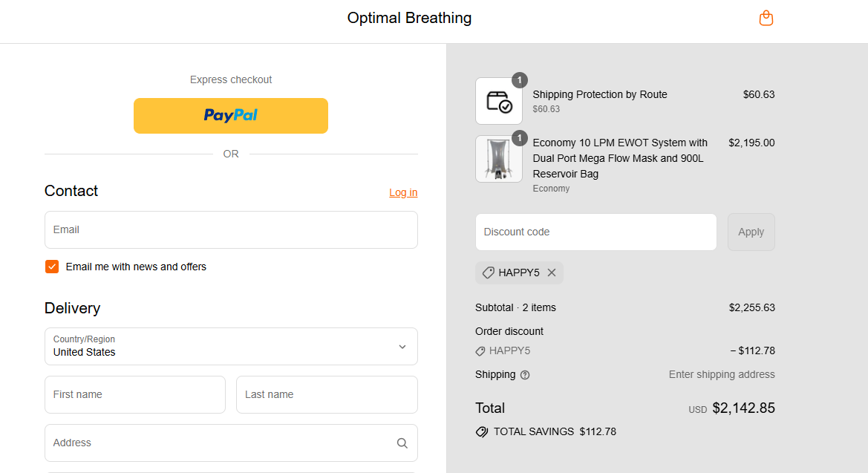
Task: Open the shopping bag cart icon
Action: pyautogui.click(x=766, y=19)
